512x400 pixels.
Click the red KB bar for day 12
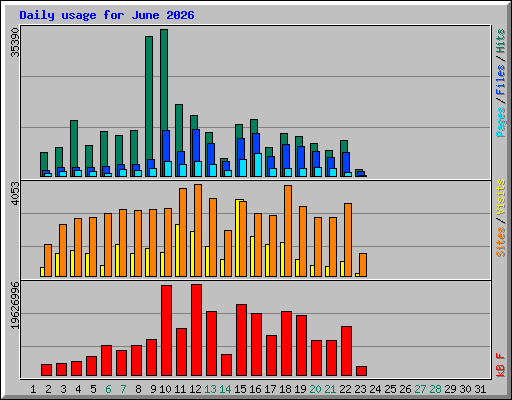[x=196, y=330]
